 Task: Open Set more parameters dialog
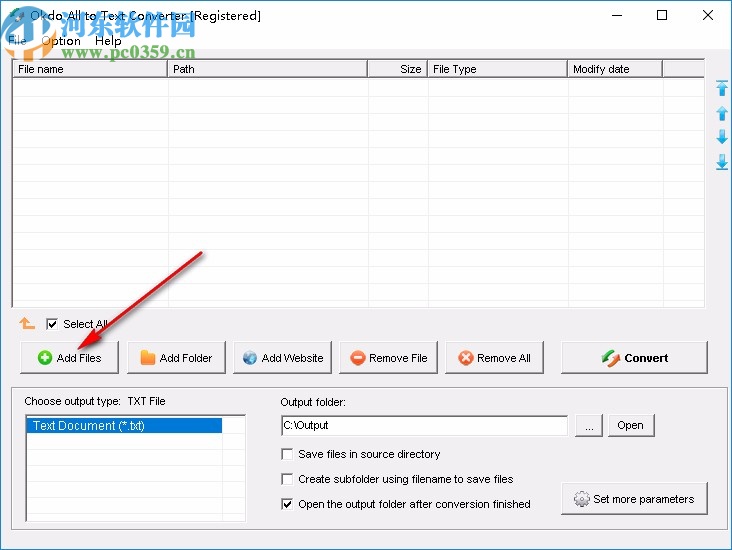click(x=634, y=499)
